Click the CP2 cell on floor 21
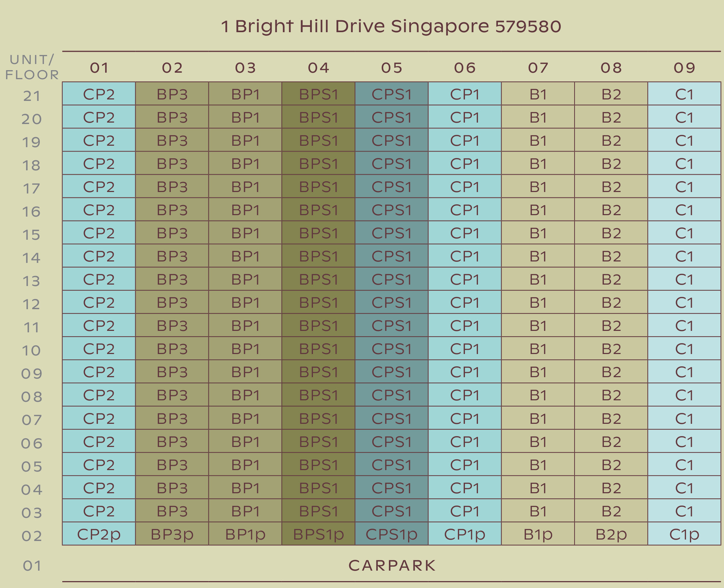 click(x=99, y=94)
